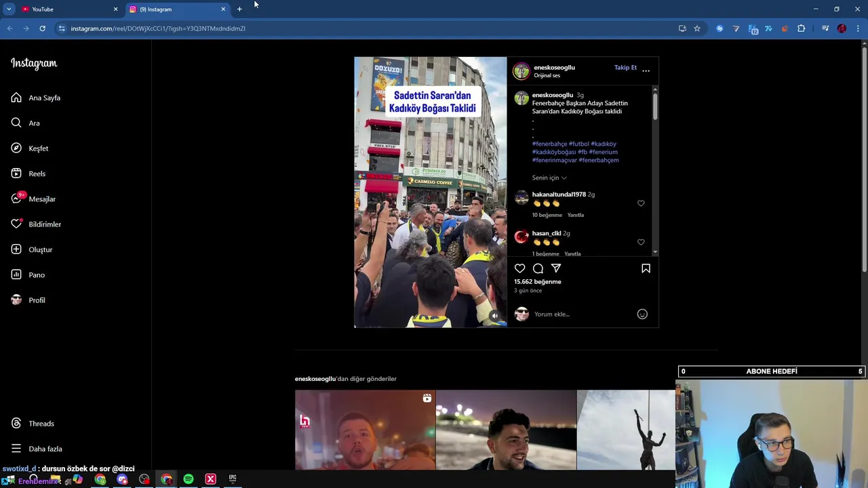Viewport: 868px width, 488px height.
Task: Like the reel with heart icon
Action: tap(520, 268)
